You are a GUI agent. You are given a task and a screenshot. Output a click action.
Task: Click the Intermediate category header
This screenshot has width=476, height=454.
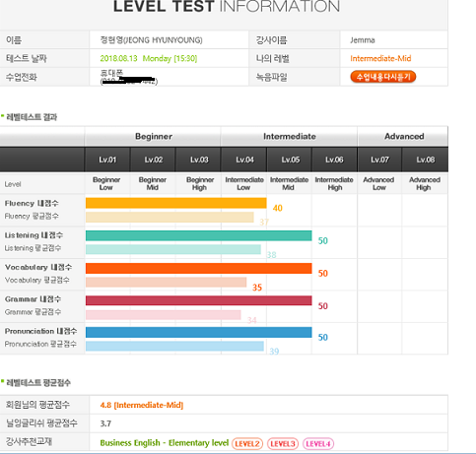click(x=290, y=136)
